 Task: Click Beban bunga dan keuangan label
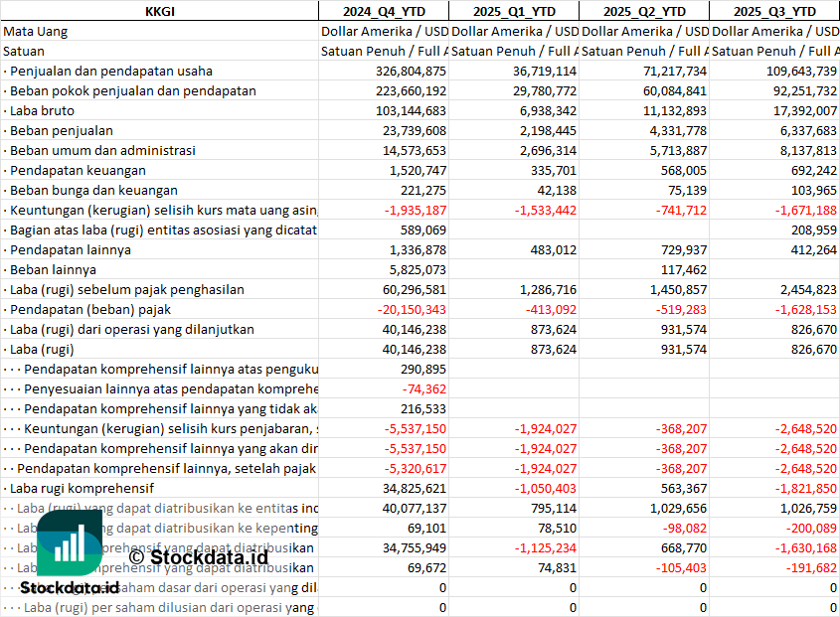[x=93, y=190]
